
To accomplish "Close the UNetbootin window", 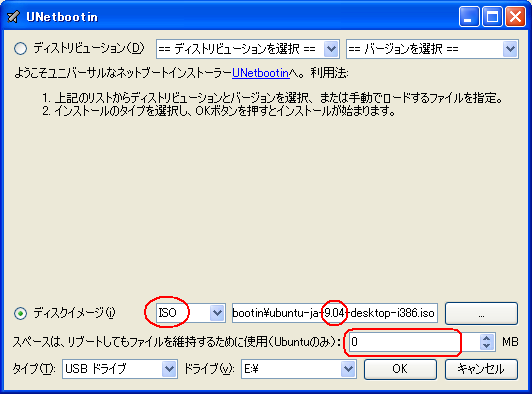I will pyautogui.click(x=515, y=16).
